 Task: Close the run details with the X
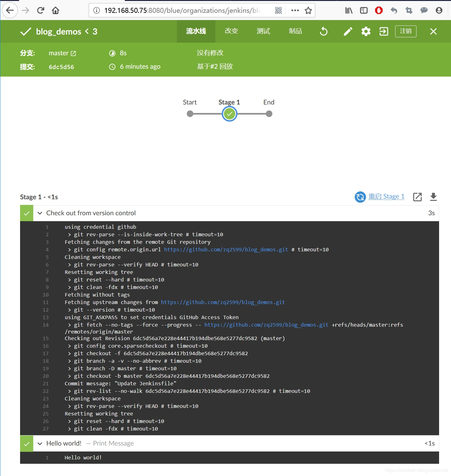pos(433,31)
